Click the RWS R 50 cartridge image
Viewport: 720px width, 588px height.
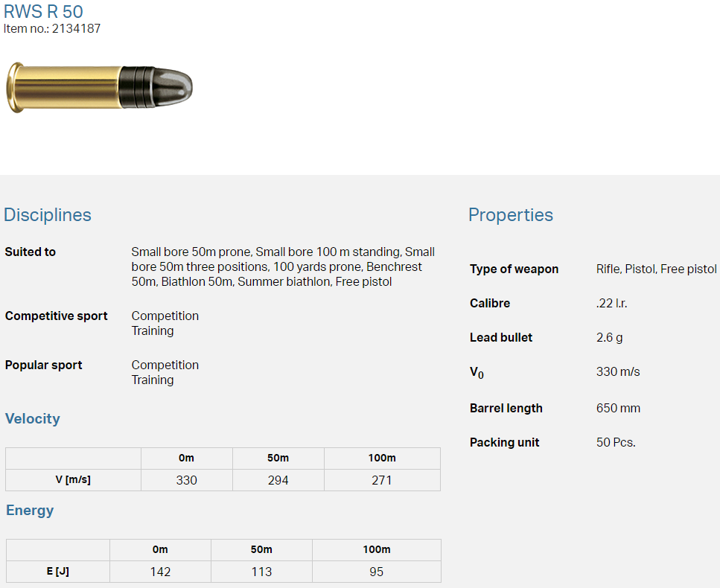pyautogui.click(x=99, y=87)
